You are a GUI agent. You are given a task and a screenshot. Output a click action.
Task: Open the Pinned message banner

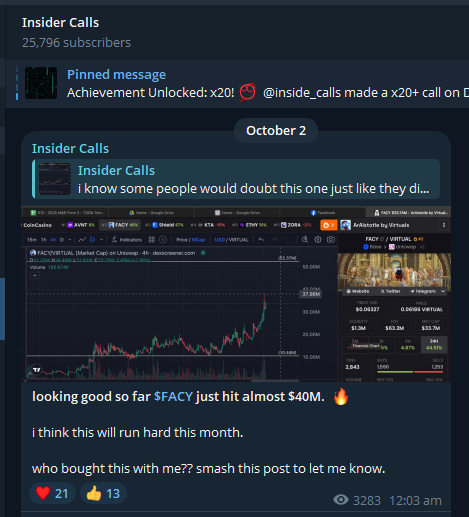coord(237,84)
